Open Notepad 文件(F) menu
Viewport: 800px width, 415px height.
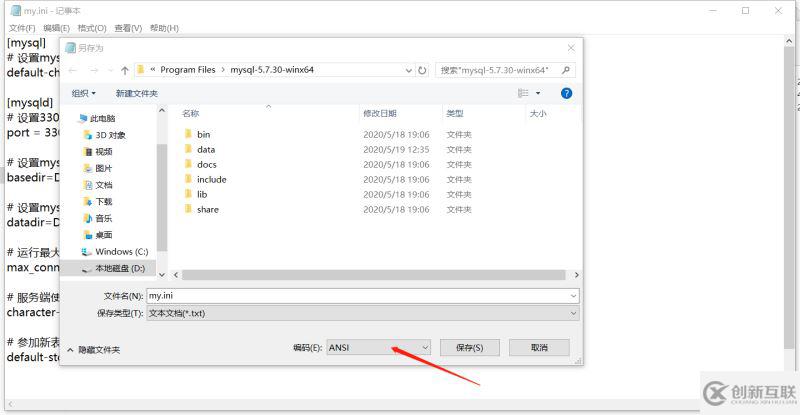click(22, 28)
